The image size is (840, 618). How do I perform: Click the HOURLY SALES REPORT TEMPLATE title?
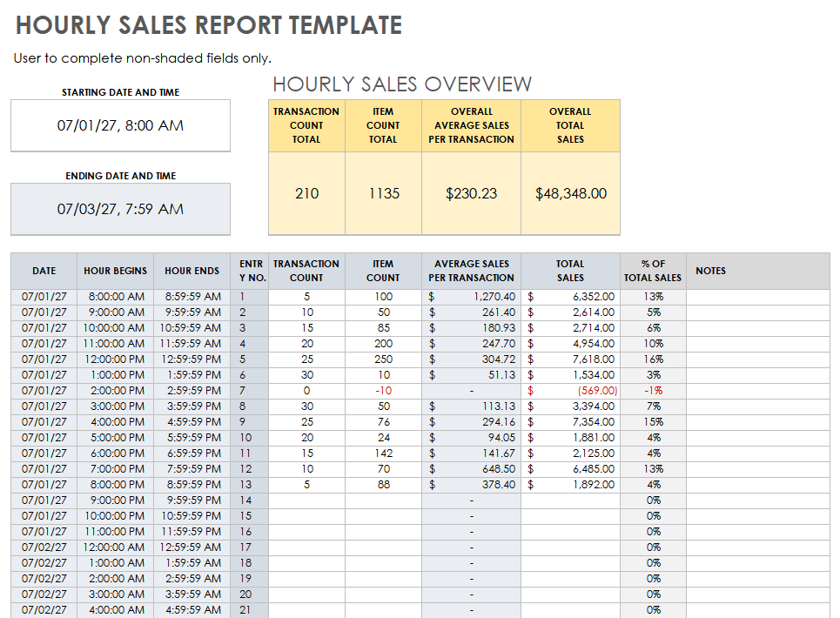pyautogui.click(x=209, y=25)
